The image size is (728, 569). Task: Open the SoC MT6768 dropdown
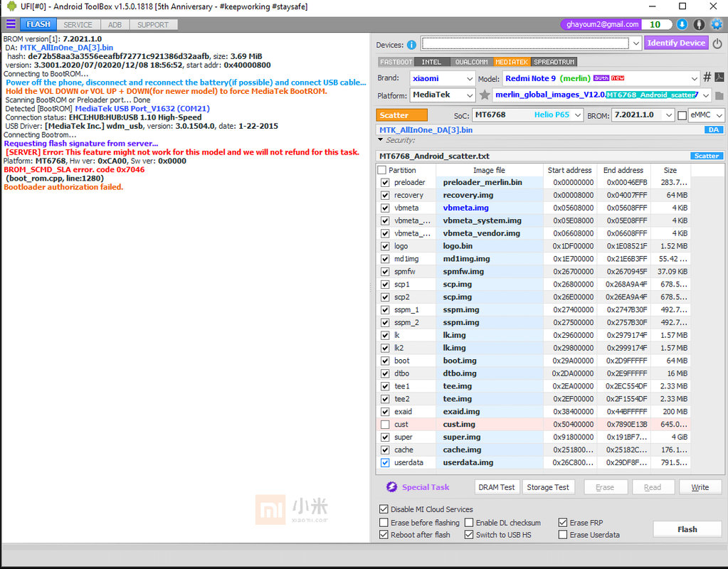[x=578, y=115]
